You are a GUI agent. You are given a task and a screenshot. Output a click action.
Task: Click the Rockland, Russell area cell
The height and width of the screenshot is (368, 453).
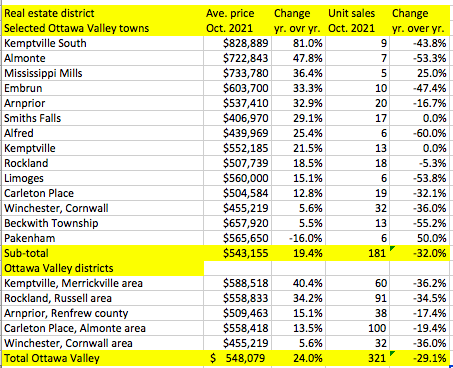coord(103,298)
